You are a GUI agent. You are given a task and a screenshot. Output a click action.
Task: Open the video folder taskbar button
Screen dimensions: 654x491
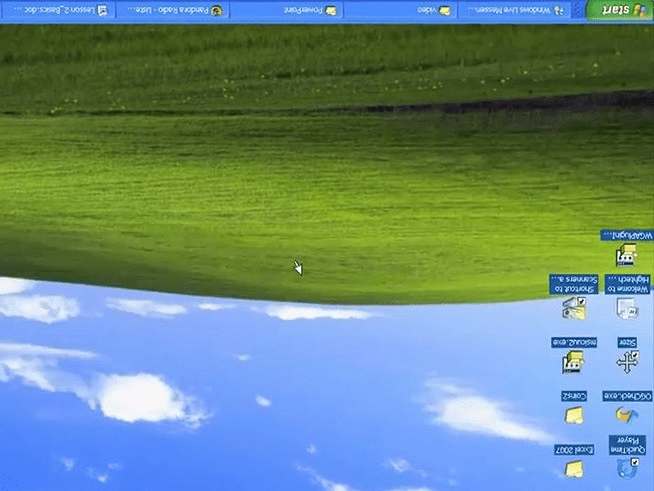[x=400, y=10]
